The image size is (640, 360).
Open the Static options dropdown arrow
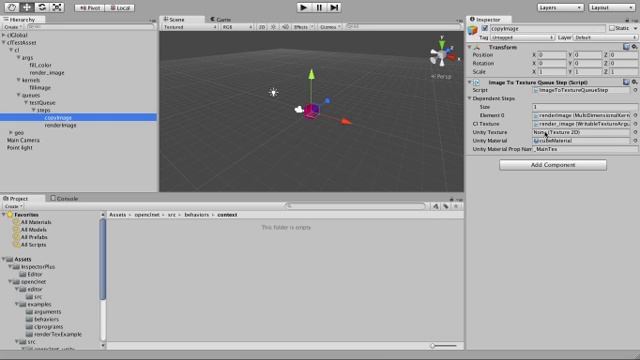(x=635, y=29)
